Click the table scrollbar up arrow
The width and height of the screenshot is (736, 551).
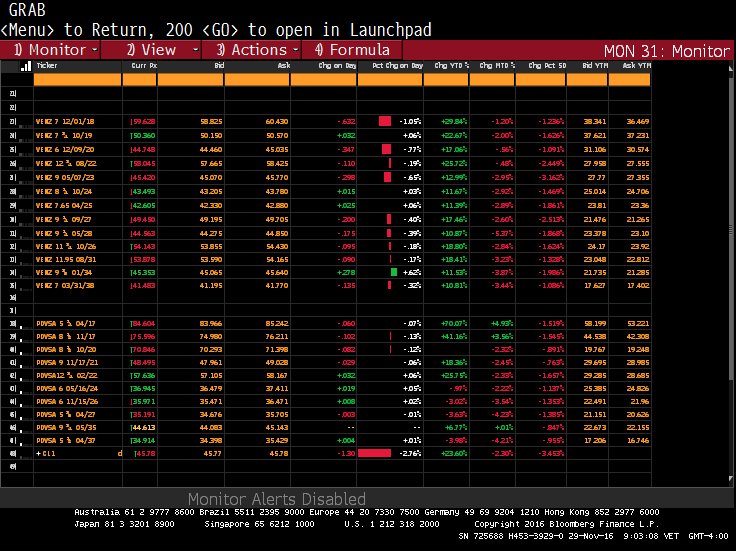tap(731, 69)
